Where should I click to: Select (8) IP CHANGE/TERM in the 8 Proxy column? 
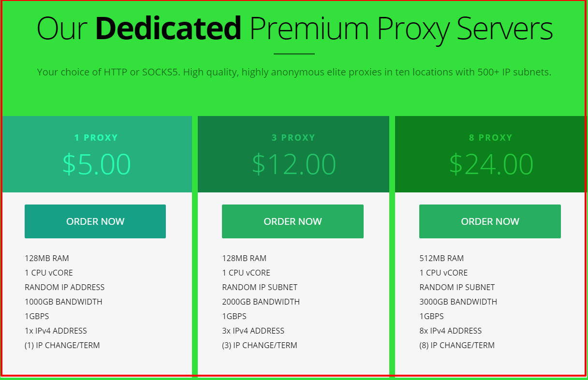tap(457, 345)
